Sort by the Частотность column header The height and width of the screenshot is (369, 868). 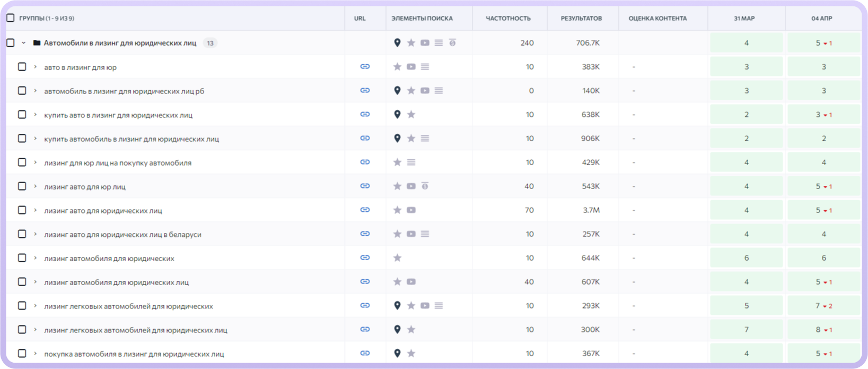tap(508, 18)
